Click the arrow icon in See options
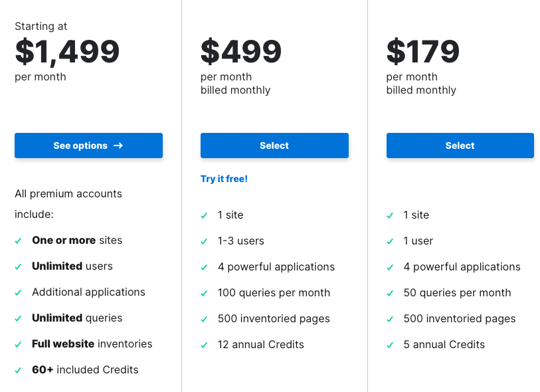 pos(118,146)
